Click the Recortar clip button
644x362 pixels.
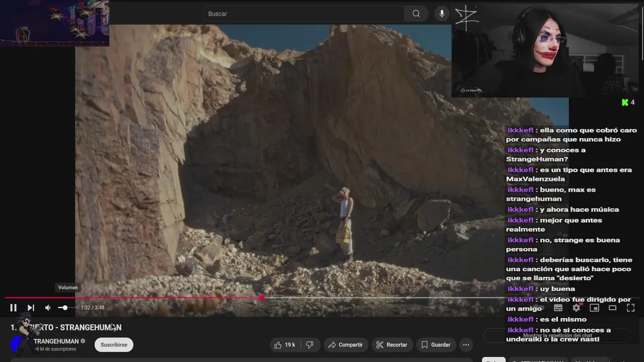[x=392, y=345]
